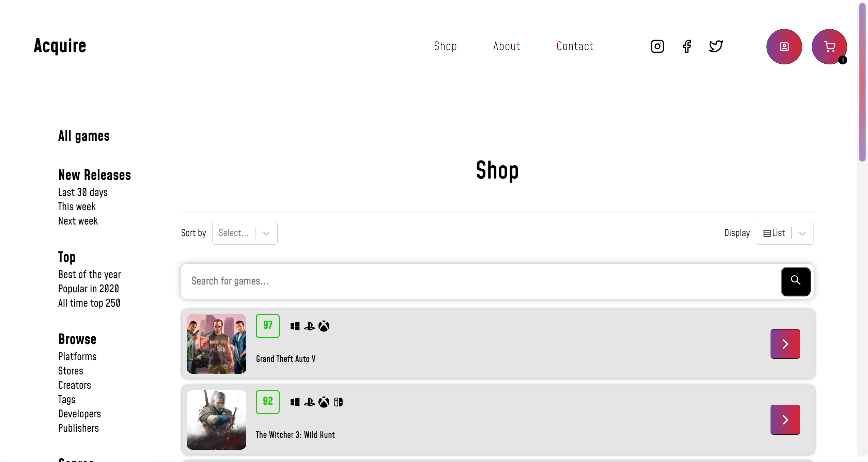The width and height of the screenshot is (868, 462).
Task: Expand the Sort by Select dropdown
Action: 245,233
